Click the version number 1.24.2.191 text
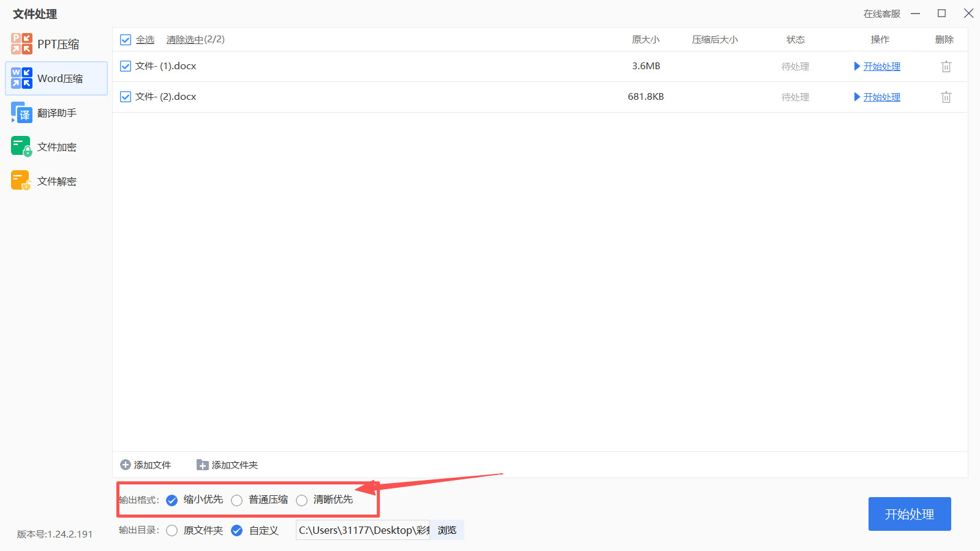Viewport: 980px width, 551px height. (55, 534)
